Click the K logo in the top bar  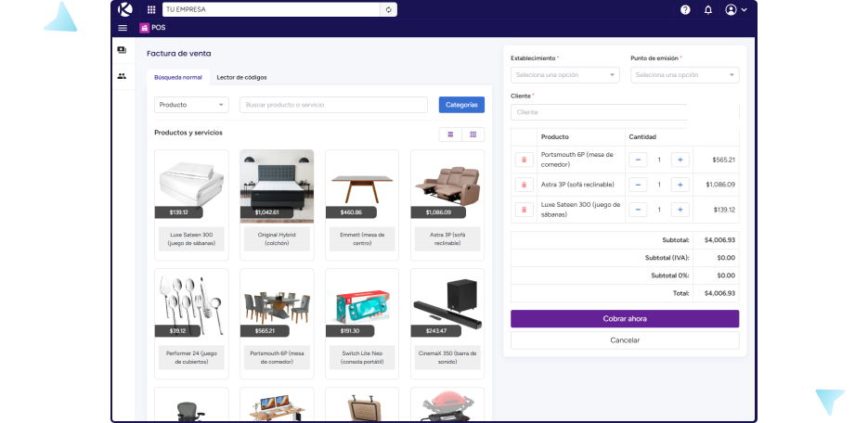pos(125,9)
